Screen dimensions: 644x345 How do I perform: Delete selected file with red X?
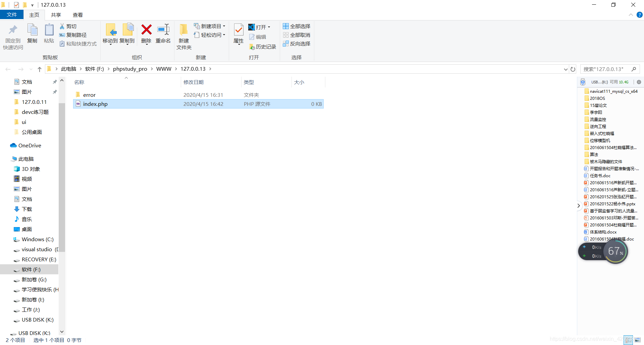click(x=146, y=33)
